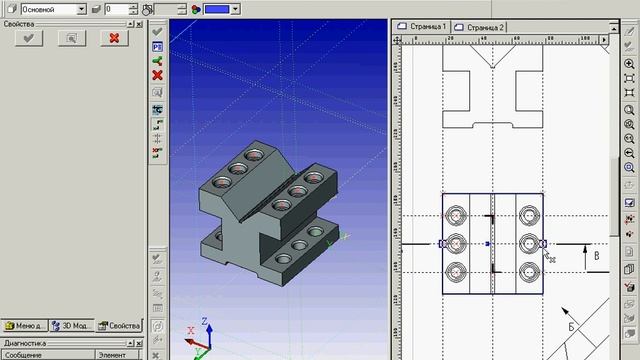The width and height of the screenshot is (640, 360).
Task: Click the plain magnifier zoom-window icon
Action: point(629,110)
